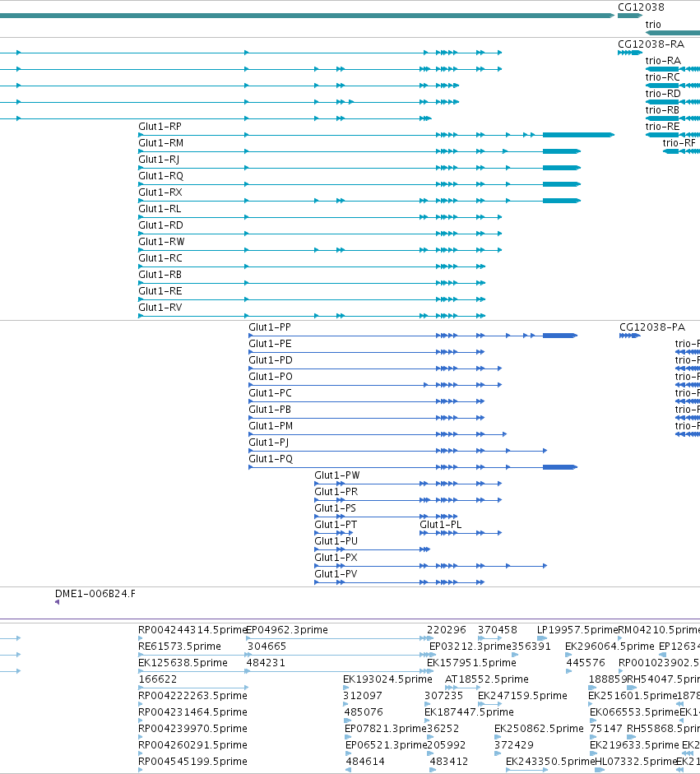
Task: Open the EST label 370458
Action: coord(497,630)
